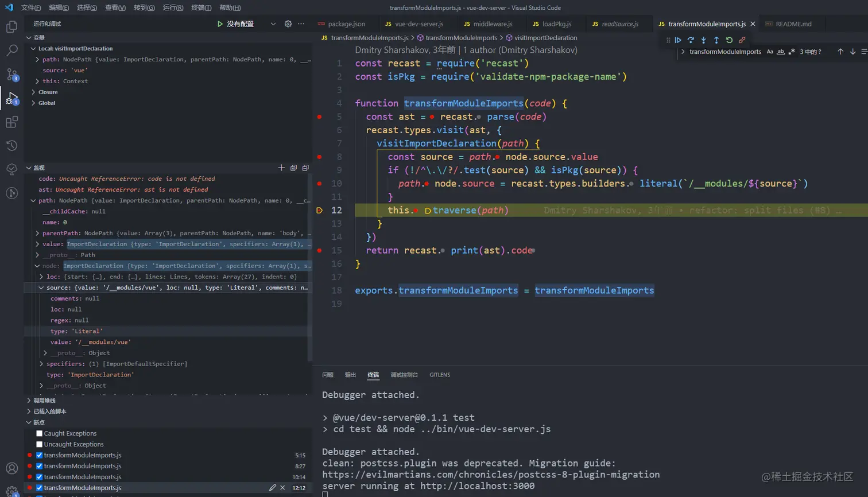Collapse the 监视 watch section
The width and height of the screenshot is (868, 497).
29,168
